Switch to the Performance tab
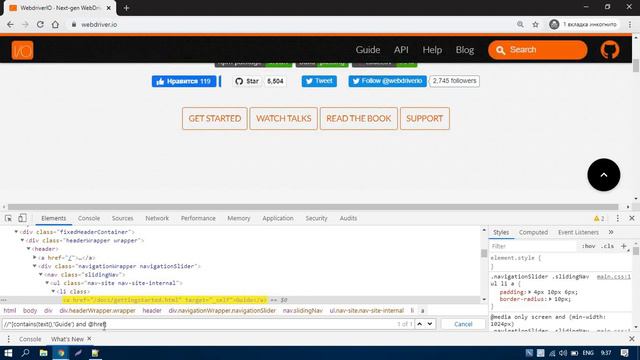The width and height of the screenshot is (640, 360). pyautogui.click(x=198, y=218)
